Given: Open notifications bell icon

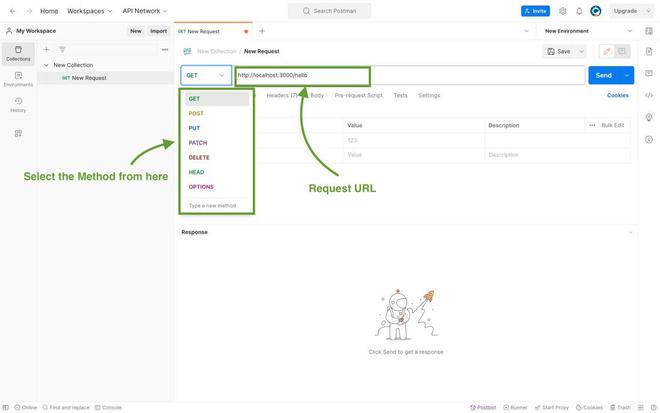Looking at the screenshot, I should (x=579, y=11).
